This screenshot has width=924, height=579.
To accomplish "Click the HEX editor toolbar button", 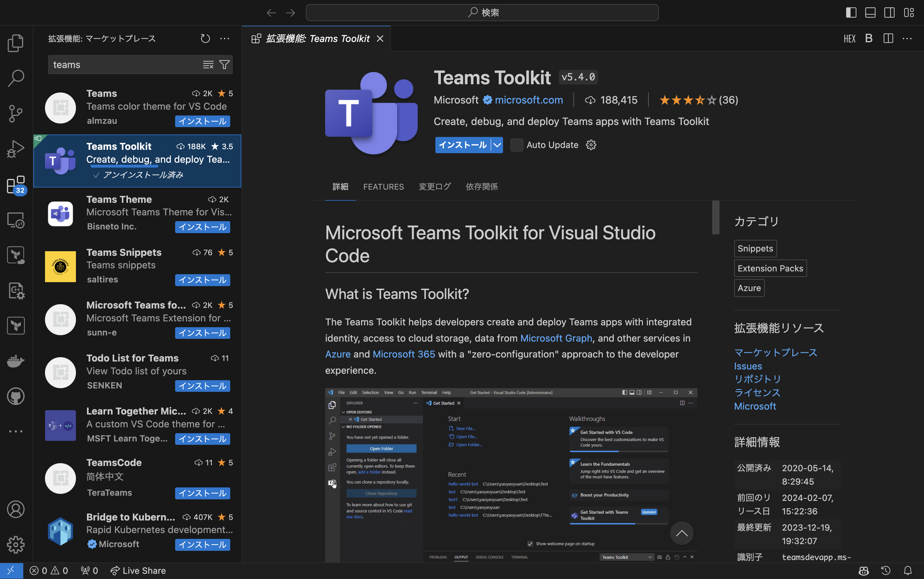I will pos(849,39).
